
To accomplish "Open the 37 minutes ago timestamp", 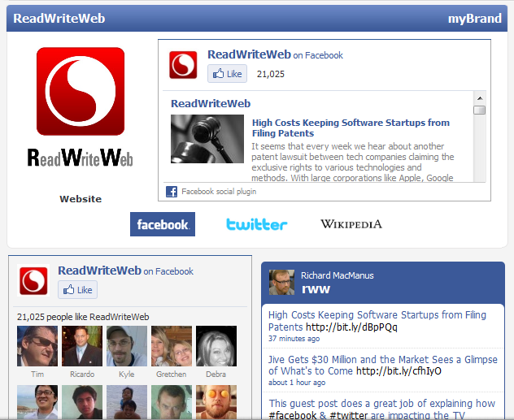I will tap(294, 339).
